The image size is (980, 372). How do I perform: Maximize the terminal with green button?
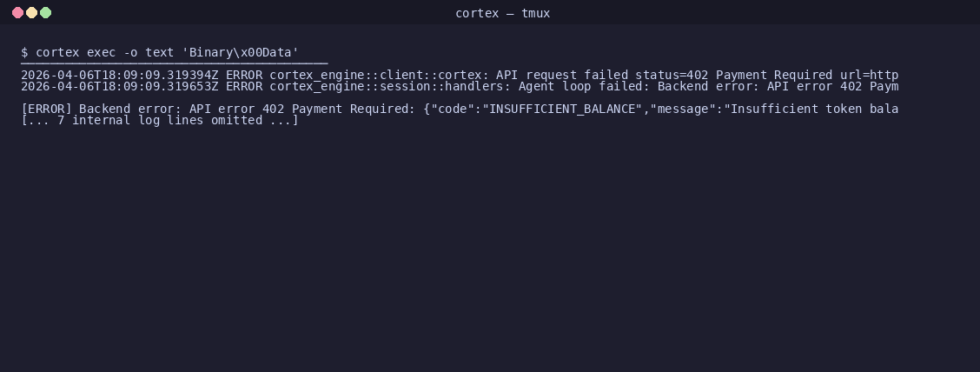click(45, 12)
